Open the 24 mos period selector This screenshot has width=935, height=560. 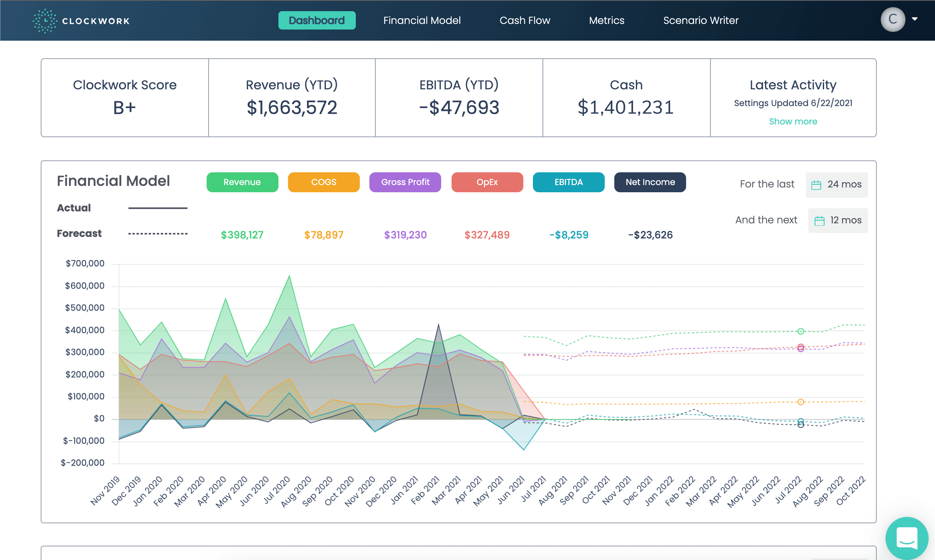pos(836,185)
